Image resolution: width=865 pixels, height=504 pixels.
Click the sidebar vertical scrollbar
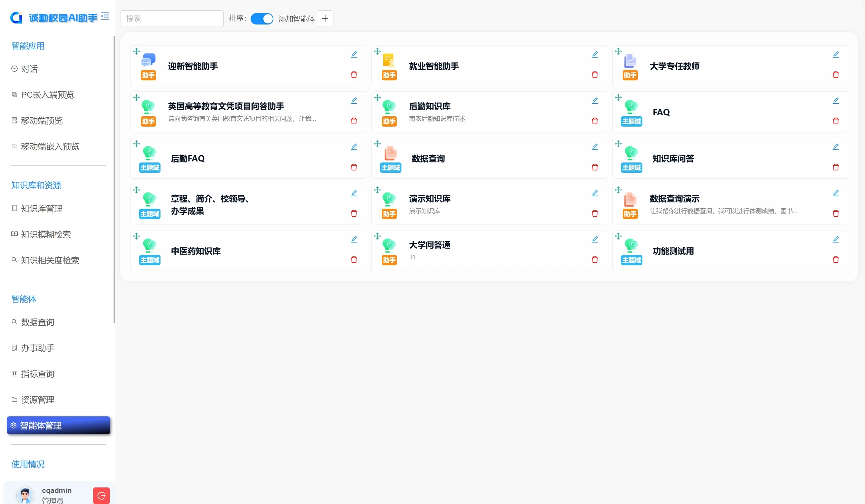tap(114, 179)
